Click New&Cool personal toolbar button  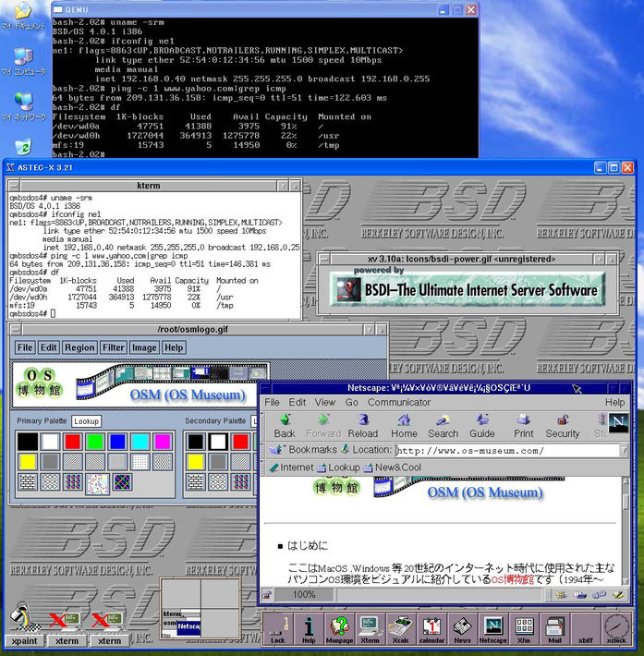(x=393, y=468)
